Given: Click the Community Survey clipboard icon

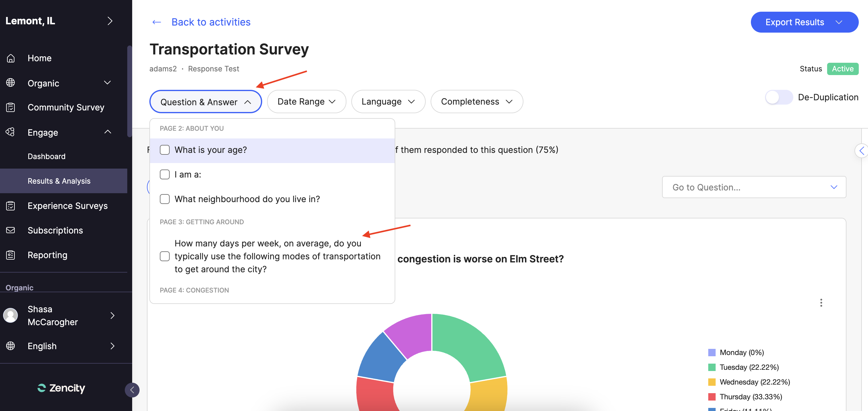Looking at the screenshot, I should tap(11, 107).
